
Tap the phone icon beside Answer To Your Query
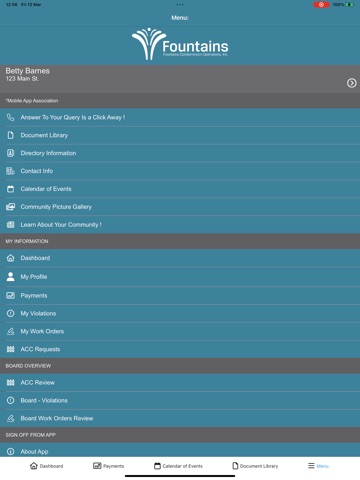(11, 117)
